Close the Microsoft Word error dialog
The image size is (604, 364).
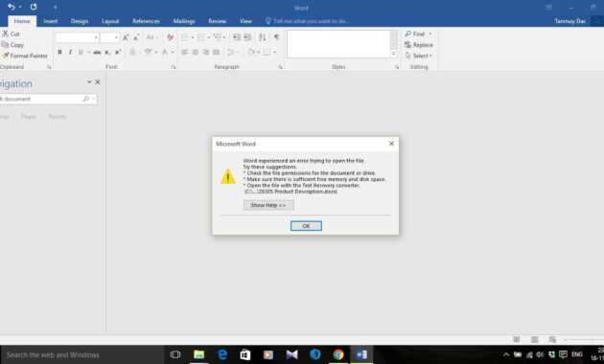(391, 144)
